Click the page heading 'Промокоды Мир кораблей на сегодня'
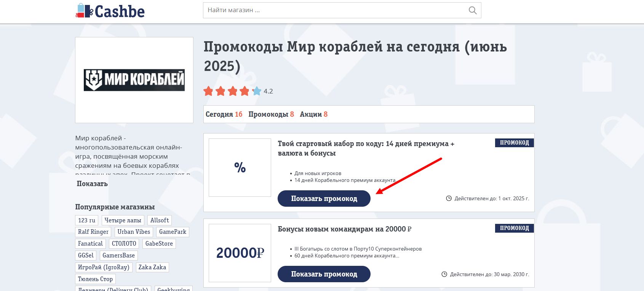This screenshot has width=644, height=291. [x=355, y=56]
